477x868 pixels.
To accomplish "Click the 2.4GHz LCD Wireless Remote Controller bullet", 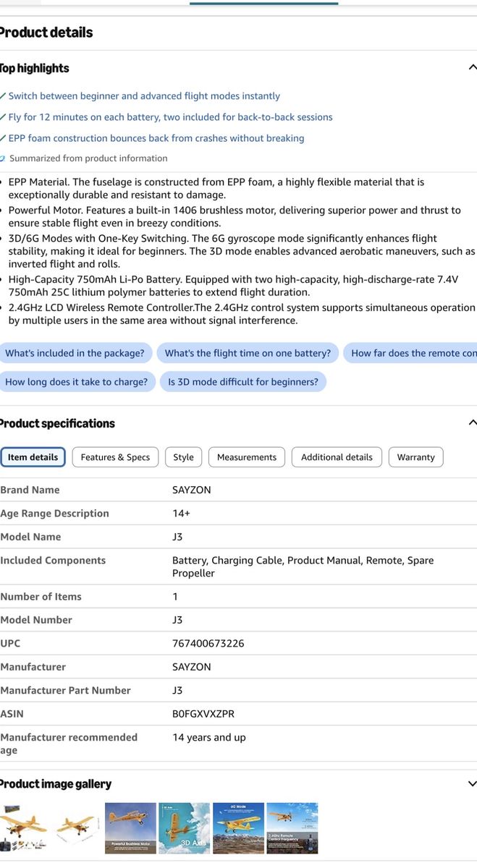I will point(242,314).
